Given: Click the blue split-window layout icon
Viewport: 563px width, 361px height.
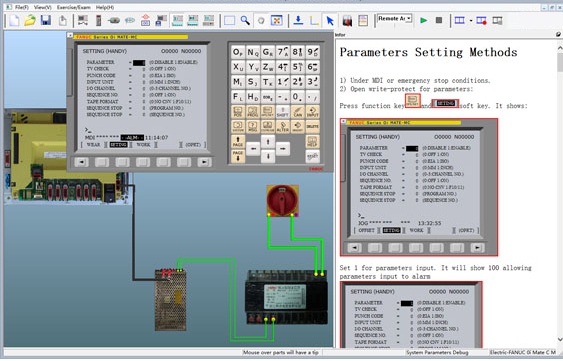Looking at the screenshot, I should 460,20.
